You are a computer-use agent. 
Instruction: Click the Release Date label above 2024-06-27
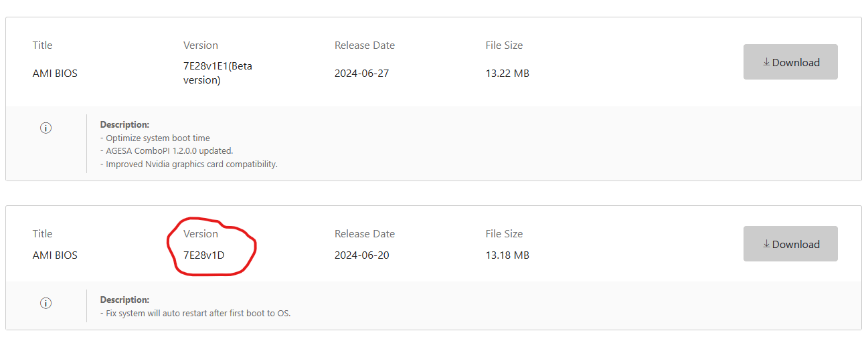(x=365, y=45)
